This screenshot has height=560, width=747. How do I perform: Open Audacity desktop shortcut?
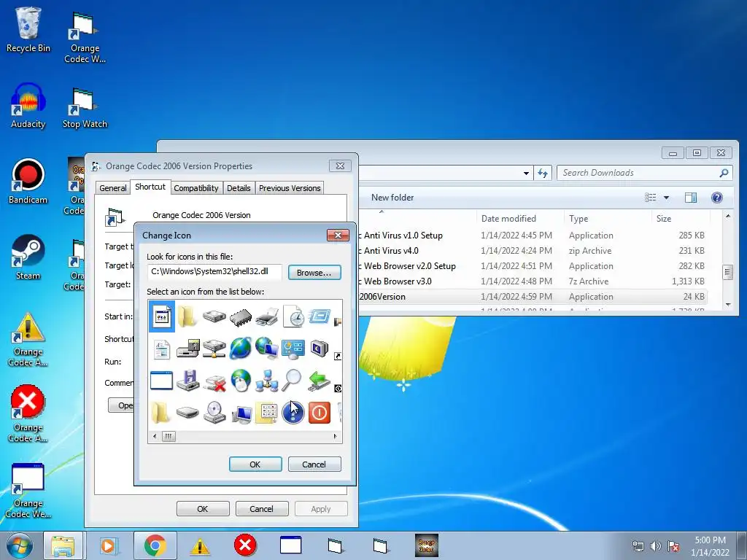point(28,106)
